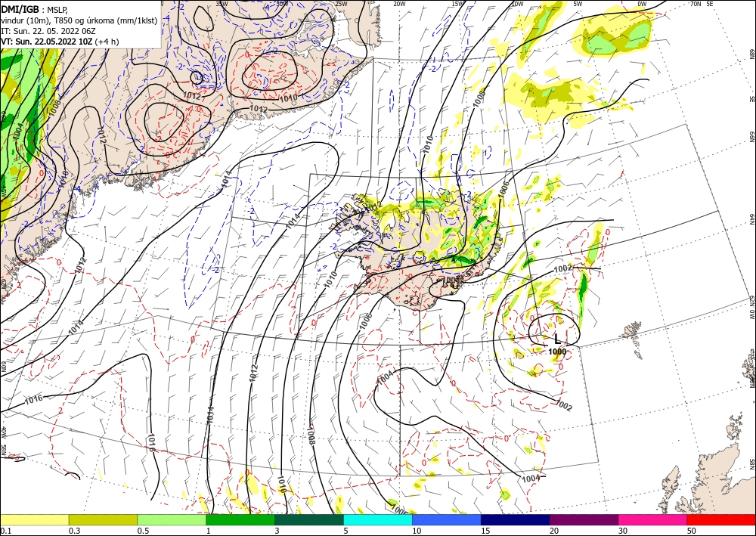Viewport: 756px width, 536px height.
Task: Choose the blue 10–15 legend segment
Action: coord(447,519)
